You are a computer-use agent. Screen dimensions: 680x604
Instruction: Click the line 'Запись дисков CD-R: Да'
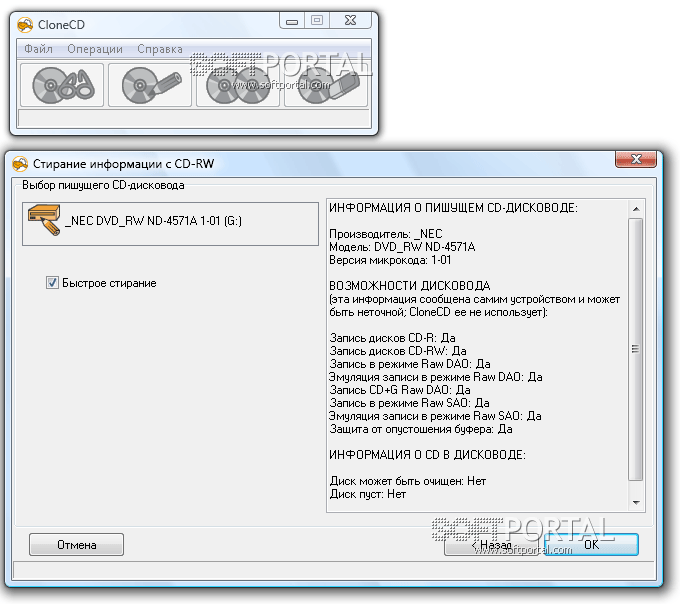tap(392, 338)
